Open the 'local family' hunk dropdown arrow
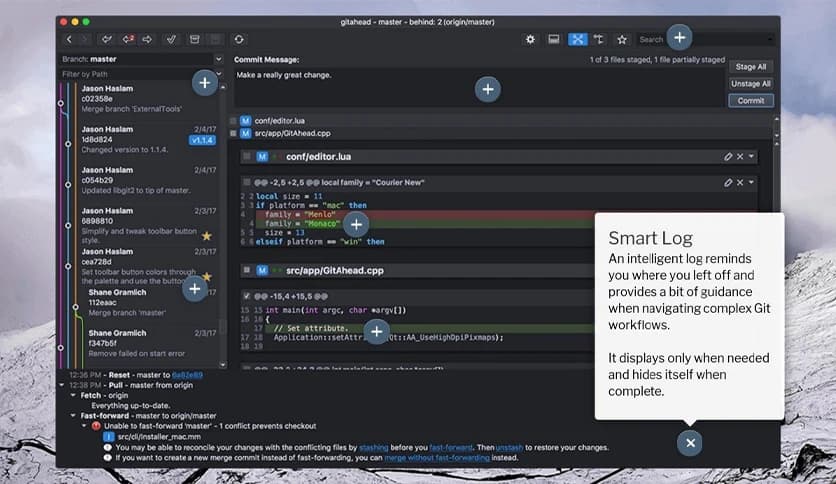Viewport: 836px width, 484px height. (751, 182)
